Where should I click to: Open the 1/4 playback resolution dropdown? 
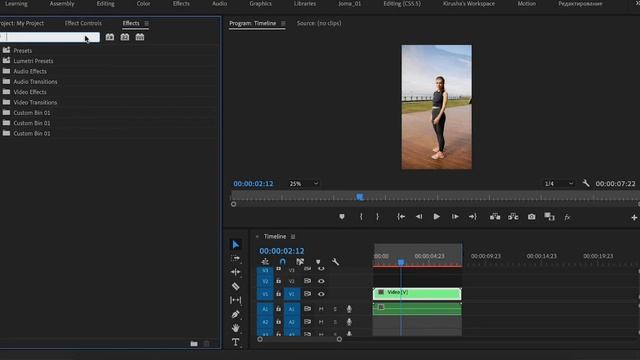point(558,184)
